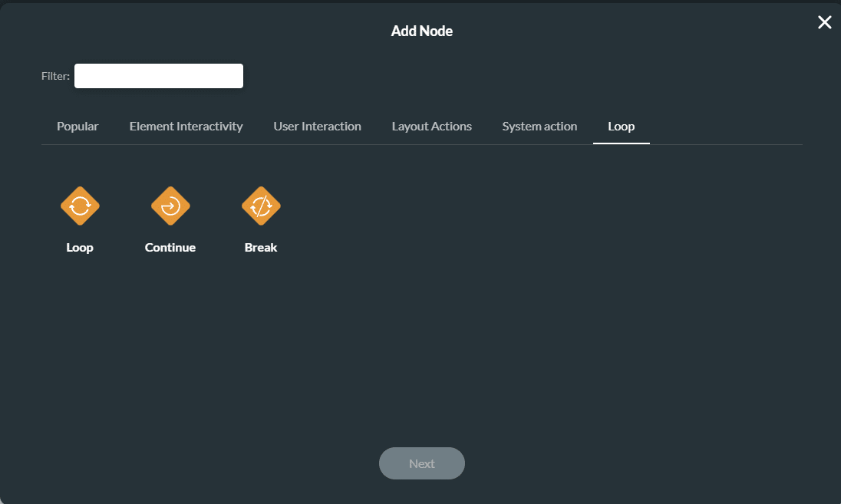Screen dimensions: 841x504
Task: Close the Add Node dialog
Action: pos(824,22)
